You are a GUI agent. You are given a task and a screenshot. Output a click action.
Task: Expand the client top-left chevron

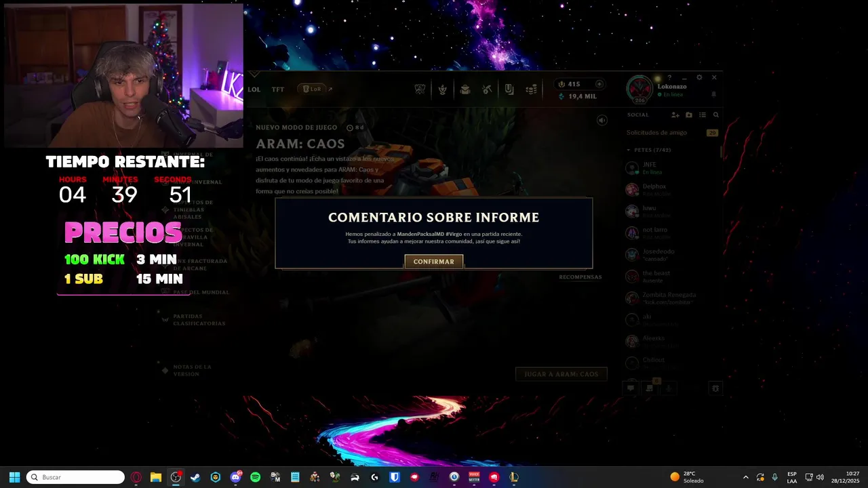tap(254, 74)
